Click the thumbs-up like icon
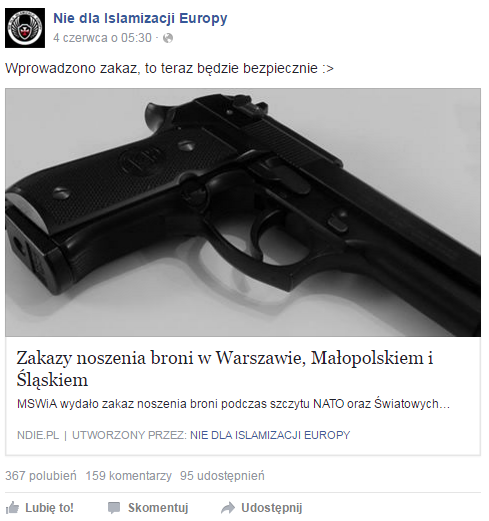The image size is (489, 521). pyautogui.click(x=13, y=508)
